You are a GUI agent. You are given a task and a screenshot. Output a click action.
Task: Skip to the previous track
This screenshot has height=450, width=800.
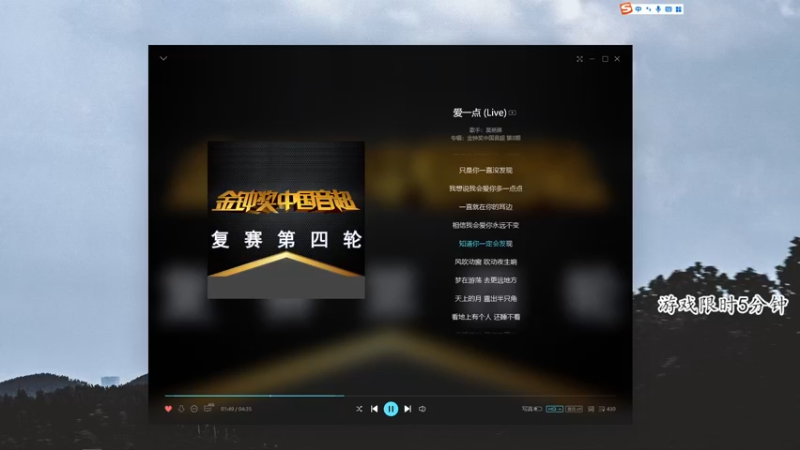pos(374,409)
